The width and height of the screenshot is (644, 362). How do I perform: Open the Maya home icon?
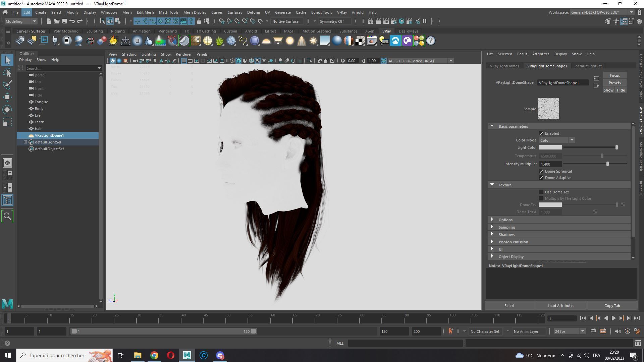tap(5, 12)
